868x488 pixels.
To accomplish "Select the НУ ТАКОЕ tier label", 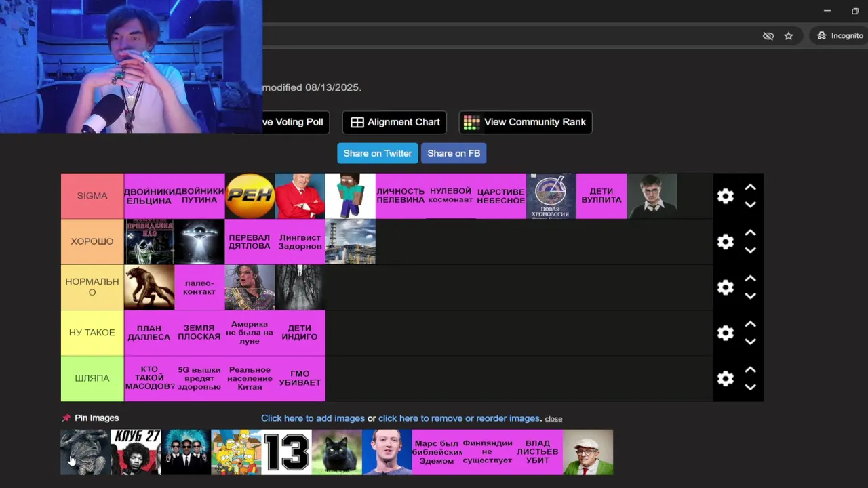I will tap(92, 333).
